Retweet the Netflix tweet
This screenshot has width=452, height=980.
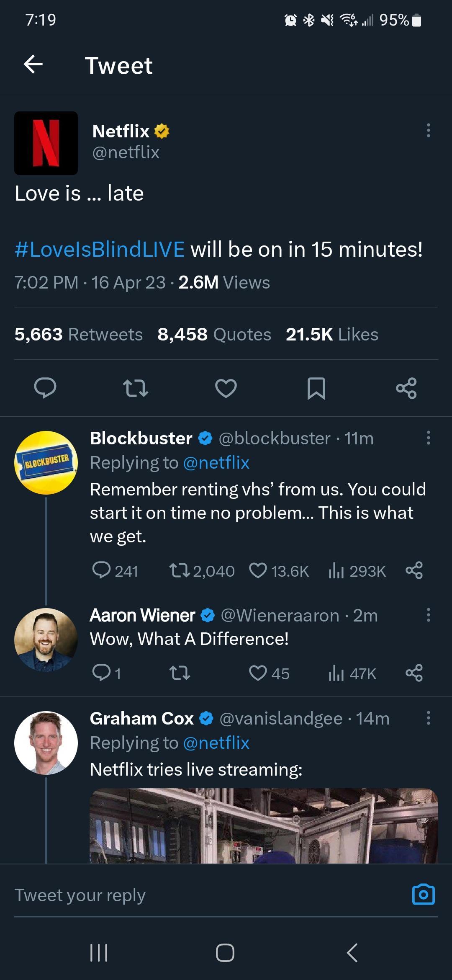point(136,388)
